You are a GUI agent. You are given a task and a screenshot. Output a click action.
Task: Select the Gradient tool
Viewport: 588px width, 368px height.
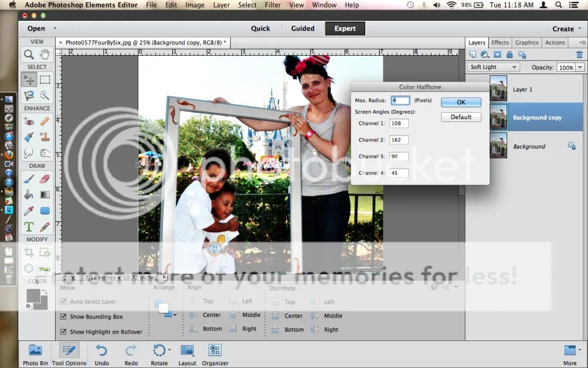pyautogui.click(x=45, y=194)
